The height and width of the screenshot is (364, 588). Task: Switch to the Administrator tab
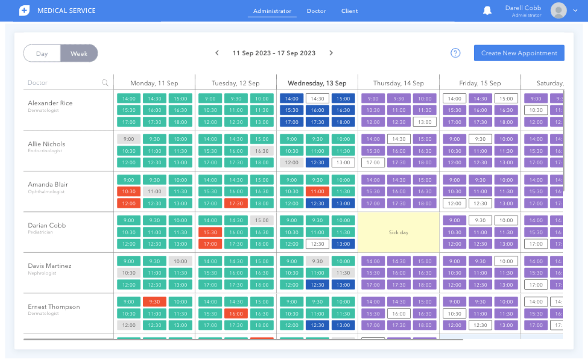(272, 11)
